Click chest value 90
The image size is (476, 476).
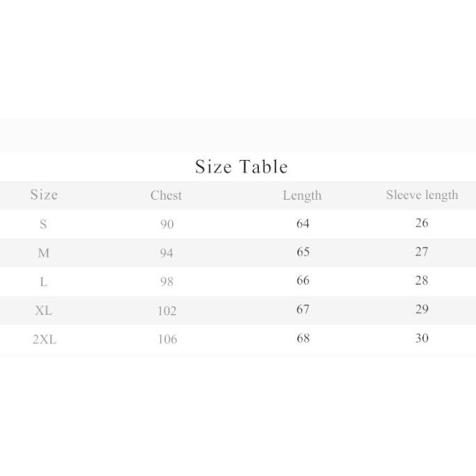tap(166, 224)
